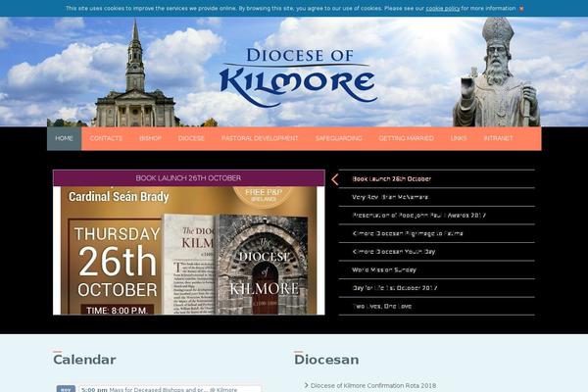Select Day for Life 1st October 2017 entry

(x=436, y=288)
